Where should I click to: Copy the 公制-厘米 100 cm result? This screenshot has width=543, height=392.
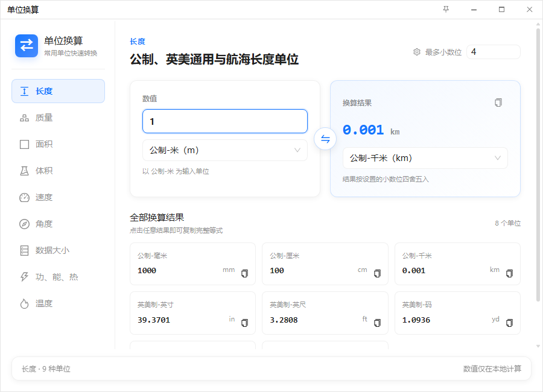click(x=377, y=273)
